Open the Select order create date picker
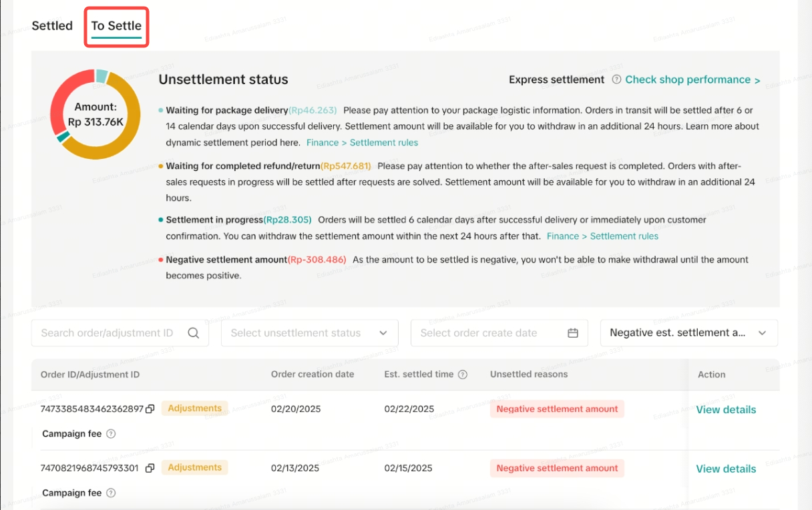The image size is (812, 510). click(x=491, y=333)
